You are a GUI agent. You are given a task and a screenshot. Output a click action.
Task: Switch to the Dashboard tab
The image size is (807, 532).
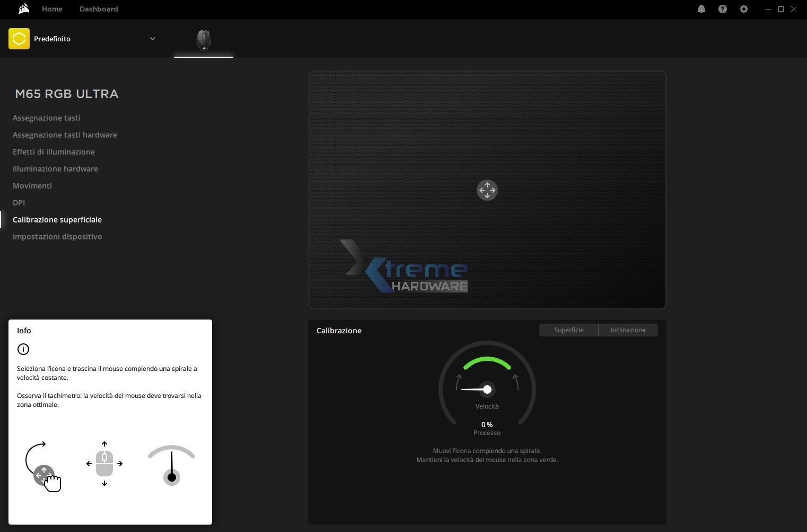99,9
